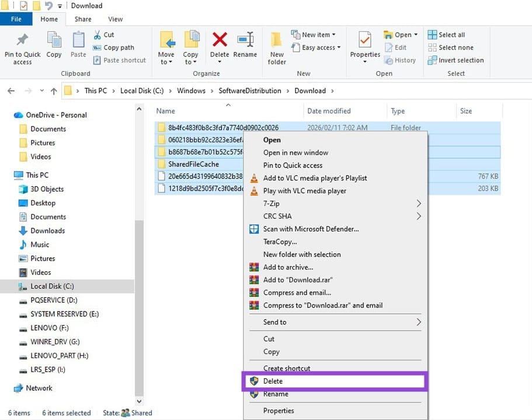Switch to the View ribbon tab
Screen dimensions: 532x420
pyautogui.click(x=115, y=19)
